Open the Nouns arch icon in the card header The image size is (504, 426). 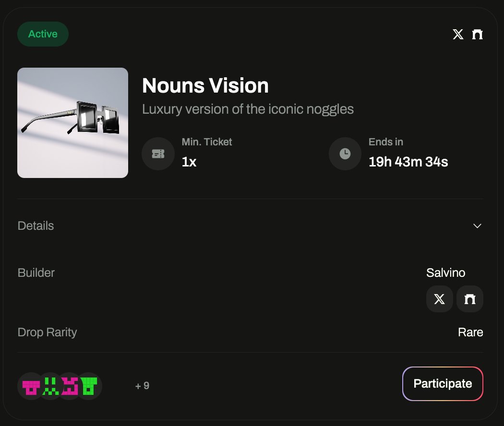[477, 34]
